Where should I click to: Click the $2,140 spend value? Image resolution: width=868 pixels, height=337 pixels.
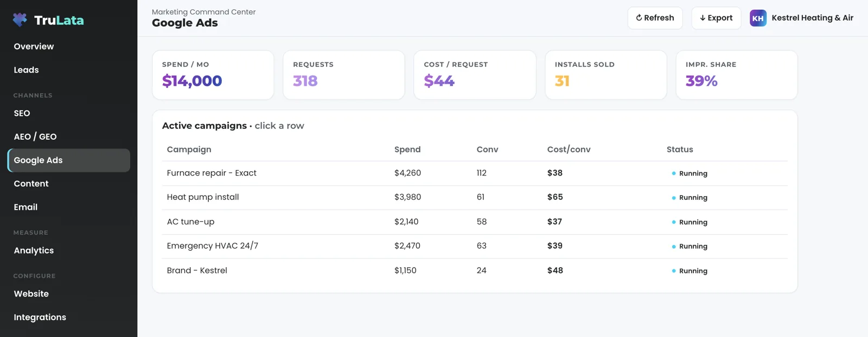click(x=406, y=222)
